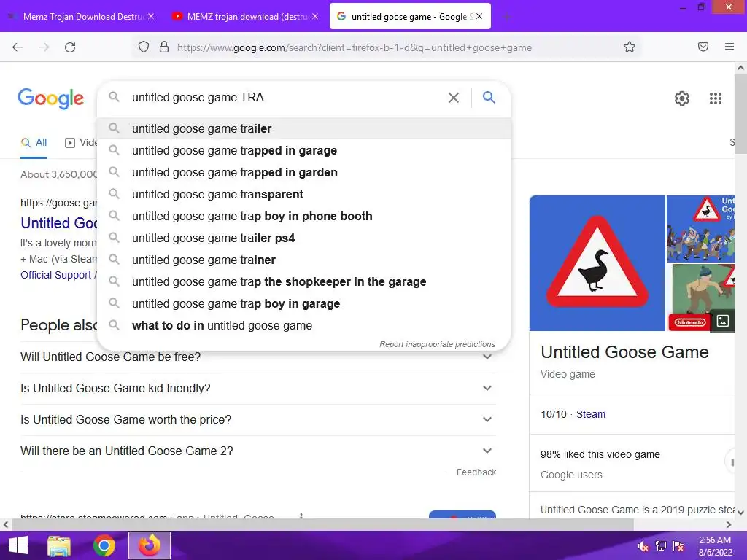This screenshot has height=560, width=747.
Task: Choose suggestion trap the shopkeeper in the garage
Action: 303,282
